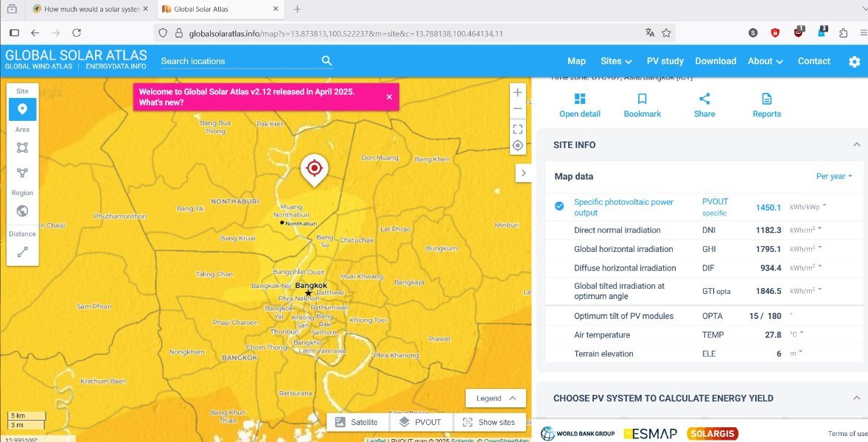The width and height of the screenshot is (868, 442).
Task: Switch to Satellite map layer
Action: pos(357,422)
